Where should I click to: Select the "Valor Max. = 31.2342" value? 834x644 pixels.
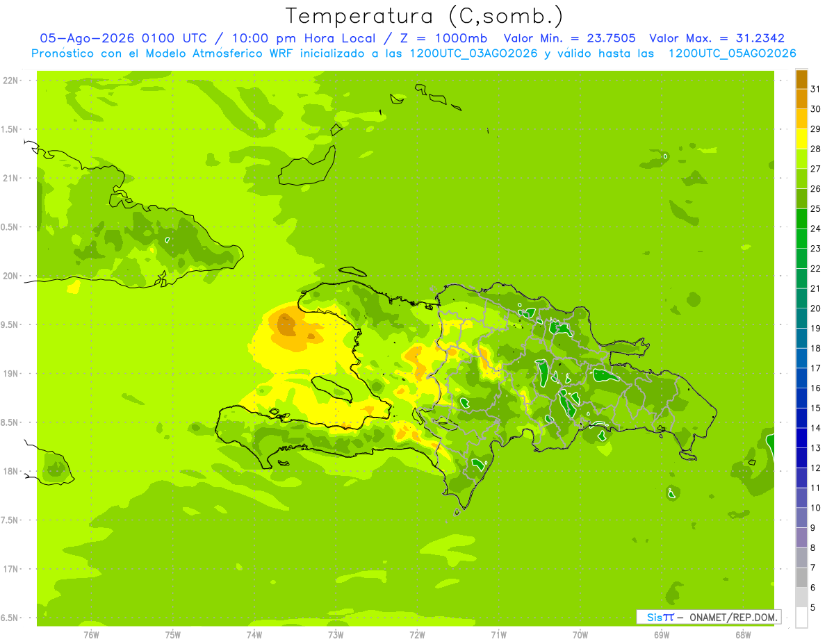click(717, 38)
